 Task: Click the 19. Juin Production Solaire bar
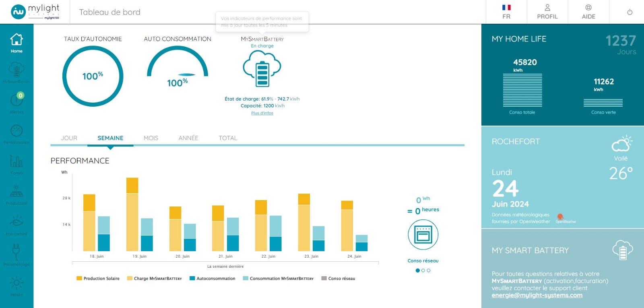(132, 186)
